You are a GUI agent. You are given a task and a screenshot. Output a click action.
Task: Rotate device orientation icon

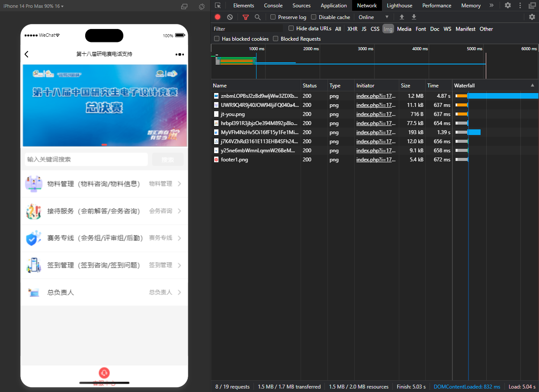202,6
